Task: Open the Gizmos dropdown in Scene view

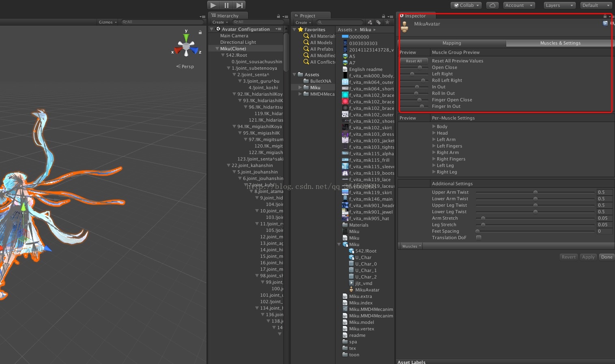Action: 108,22
